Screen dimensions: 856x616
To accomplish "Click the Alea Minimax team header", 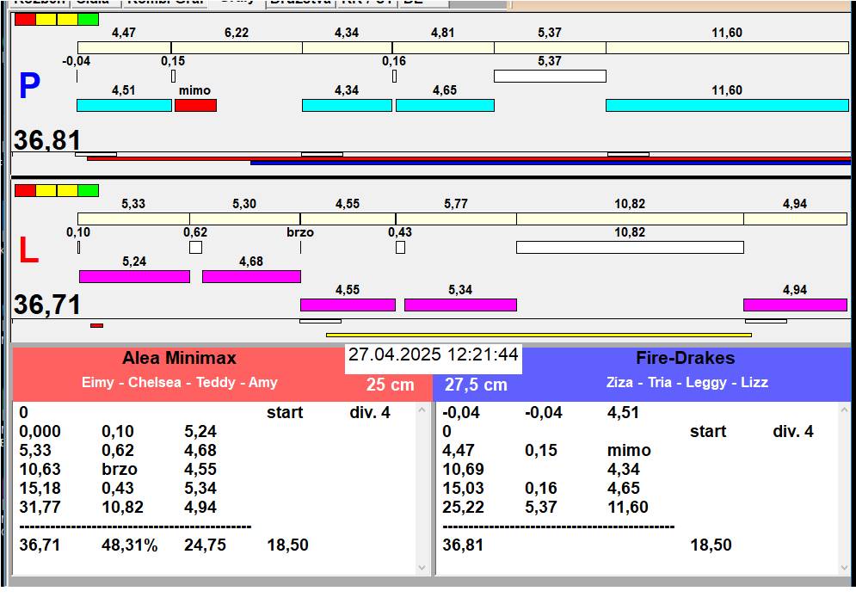I will 179,359.
